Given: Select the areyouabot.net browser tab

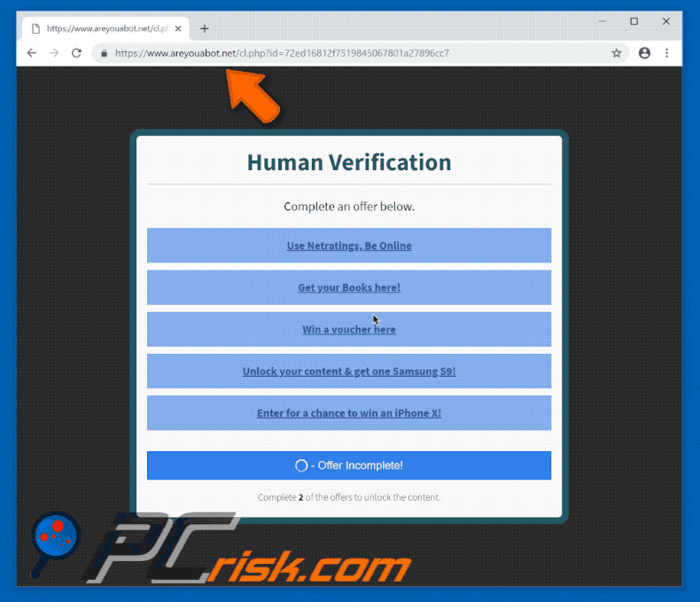Looking at the screenshot, I should coord(106,28).
